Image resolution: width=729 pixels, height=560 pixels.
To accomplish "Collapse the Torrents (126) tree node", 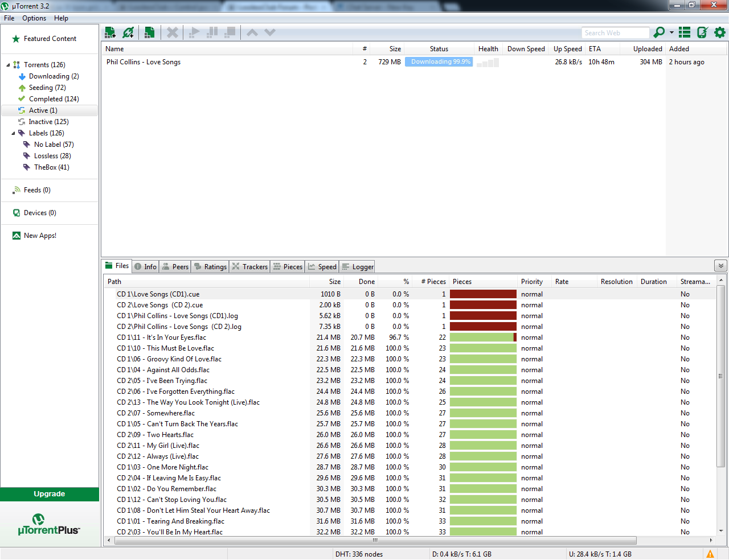I will tap(8, 65).
